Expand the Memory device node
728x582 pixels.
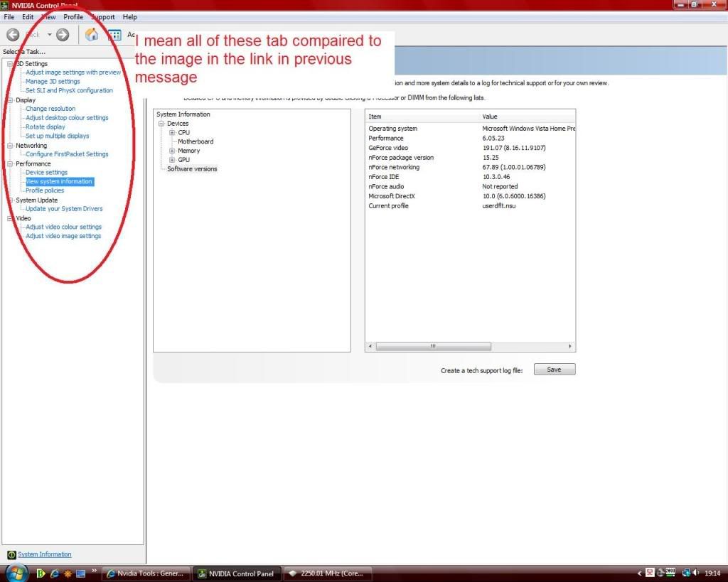(x=172, y=151)
